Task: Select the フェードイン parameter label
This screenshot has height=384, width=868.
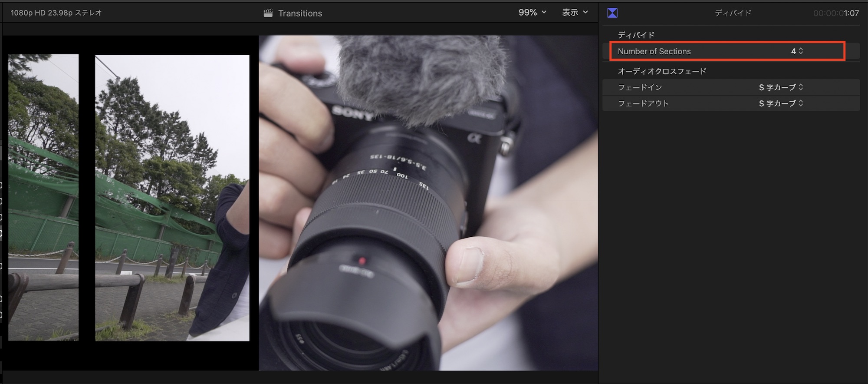Action: [640, 87]
